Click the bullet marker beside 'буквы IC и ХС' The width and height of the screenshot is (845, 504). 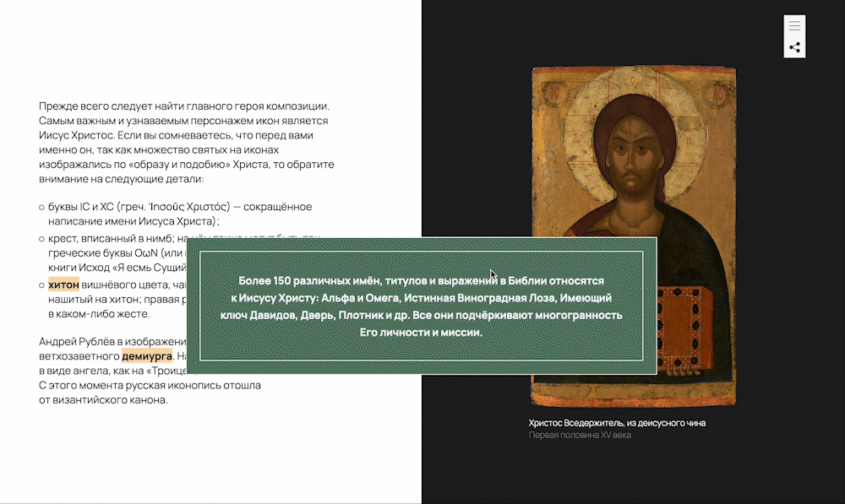pyautogui.click(x=40, y=207)
